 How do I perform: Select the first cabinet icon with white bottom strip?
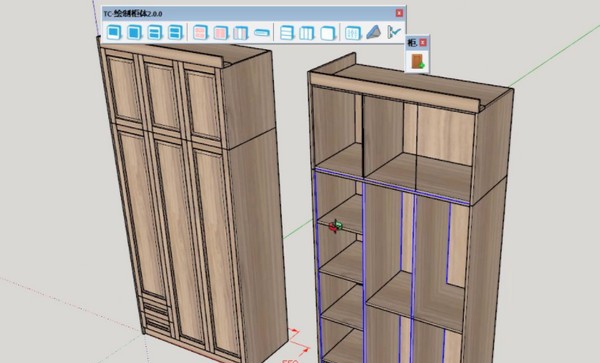point(113,33)
